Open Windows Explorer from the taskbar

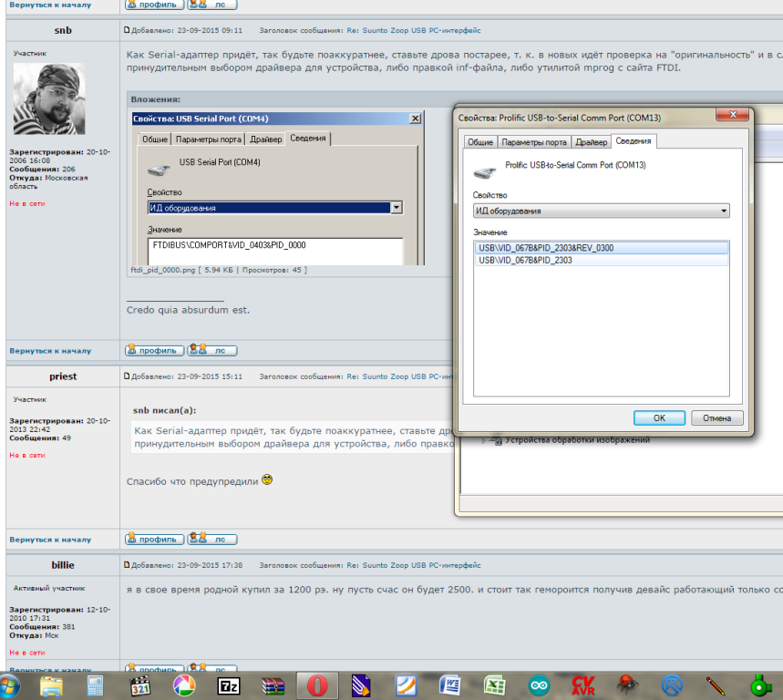tap(51, 686)
